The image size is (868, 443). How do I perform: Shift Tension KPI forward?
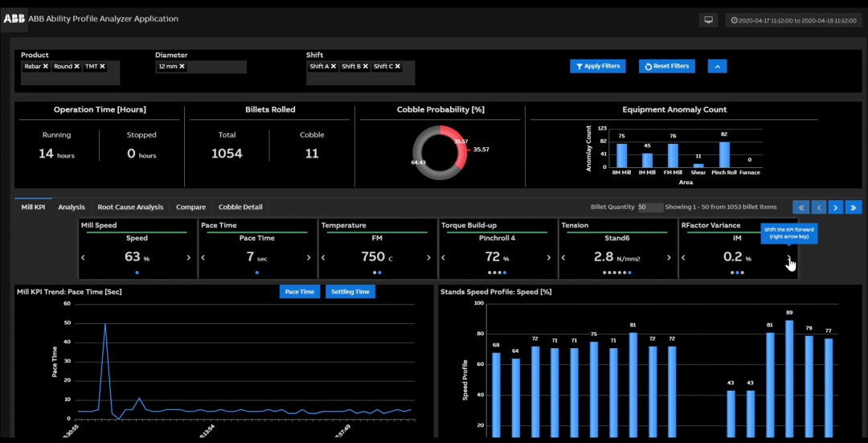669,257
